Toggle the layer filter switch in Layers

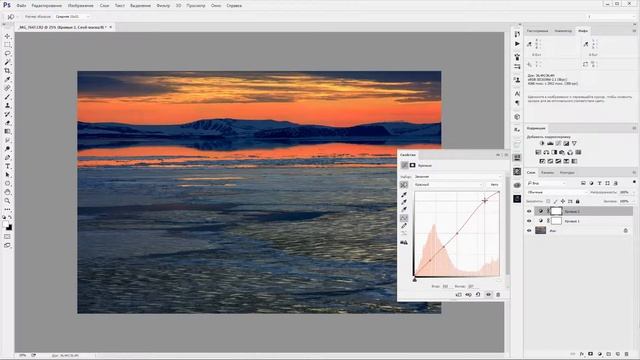(634, 182)
